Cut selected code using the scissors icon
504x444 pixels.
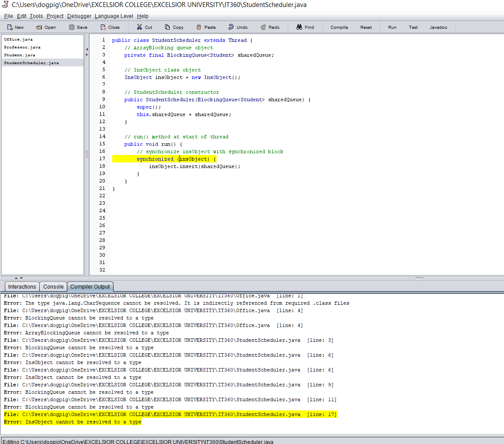[144, 27]
